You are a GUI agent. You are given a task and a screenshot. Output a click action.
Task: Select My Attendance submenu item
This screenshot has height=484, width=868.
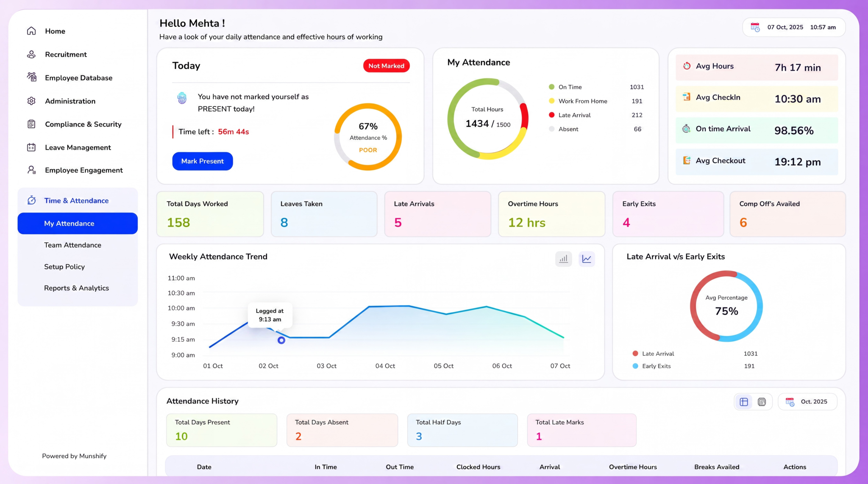click(x=78, y=223)
